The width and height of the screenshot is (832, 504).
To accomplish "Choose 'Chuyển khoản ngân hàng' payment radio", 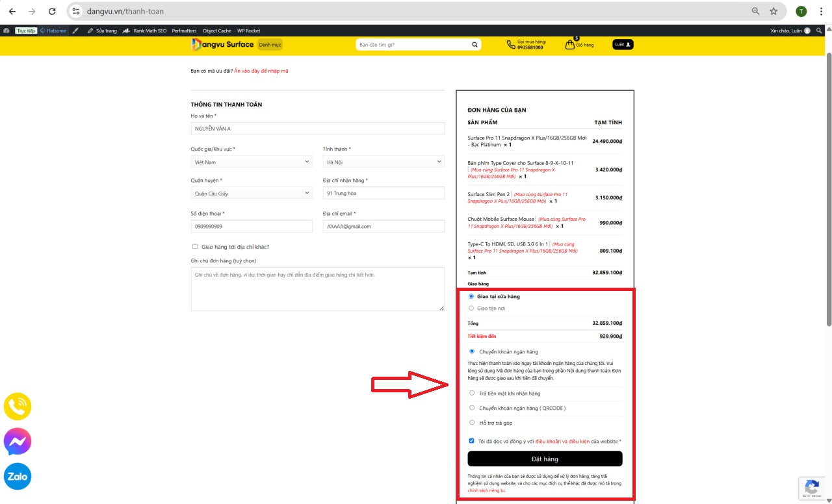I will pos(472,351).
